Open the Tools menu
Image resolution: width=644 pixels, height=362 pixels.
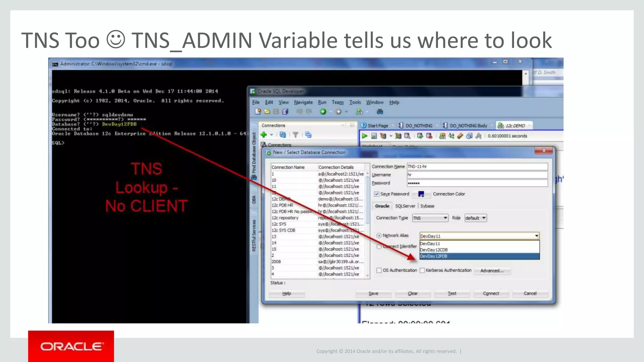(x=355, y=102)
